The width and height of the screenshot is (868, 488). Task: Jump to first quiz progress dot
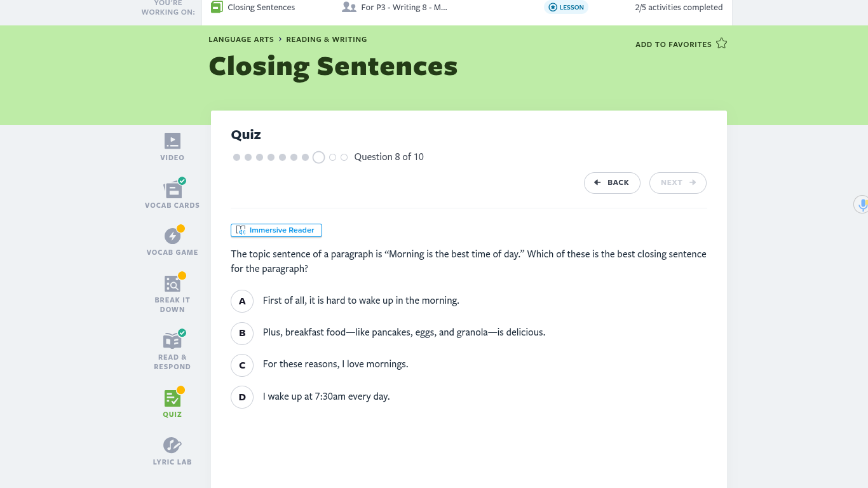tap(236, 157)
